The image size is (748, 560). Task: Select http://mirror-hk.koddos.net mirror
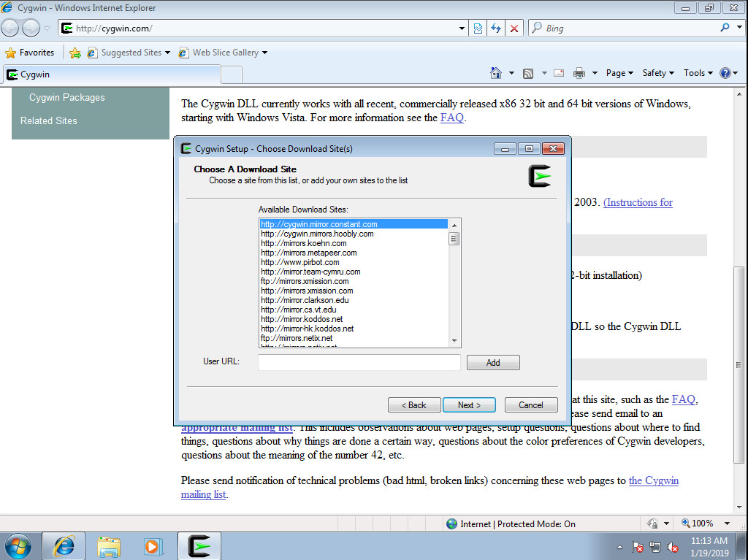click(354, 329)
